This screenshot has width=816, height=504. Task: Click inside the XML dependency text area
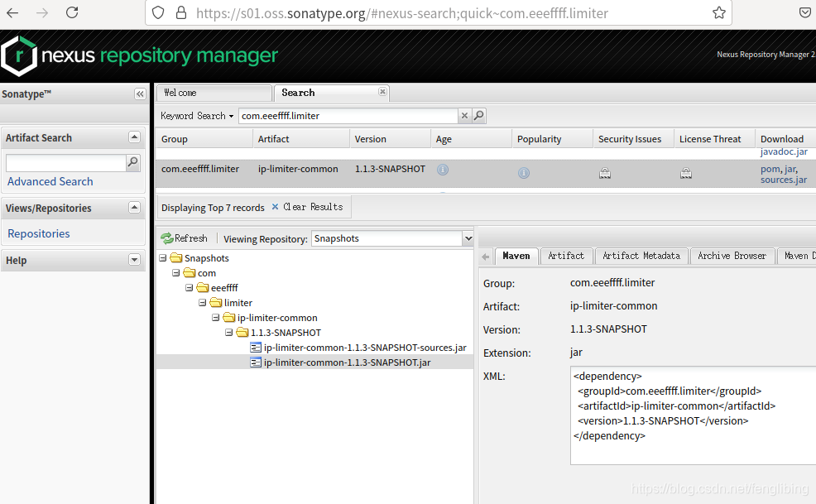point(693,415)
